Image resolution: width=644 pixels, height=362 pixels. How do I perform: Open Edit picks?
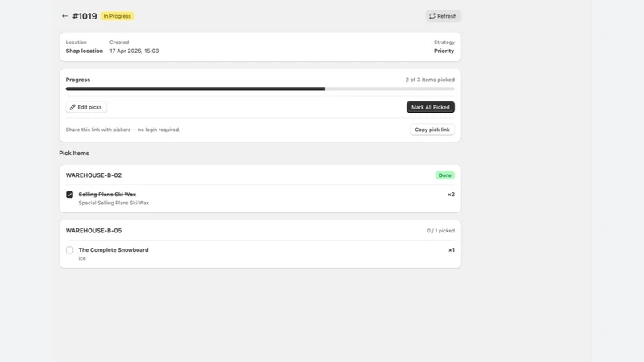pos(86,107)
